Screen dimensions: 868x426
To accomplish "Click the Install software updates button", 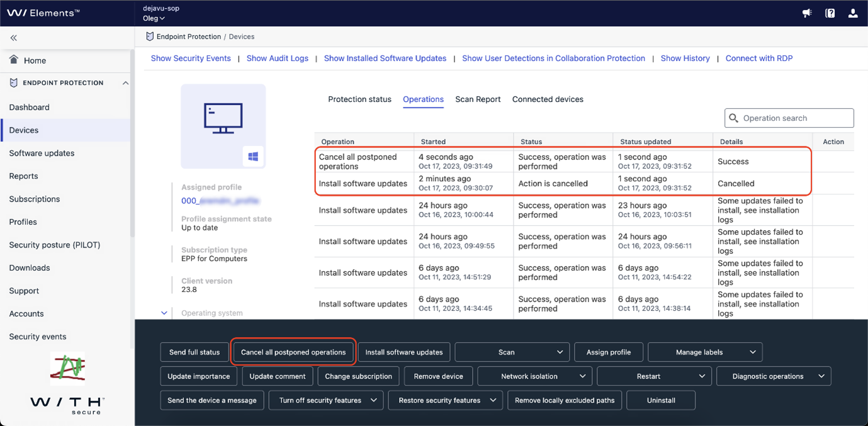I will click(404, 352).
